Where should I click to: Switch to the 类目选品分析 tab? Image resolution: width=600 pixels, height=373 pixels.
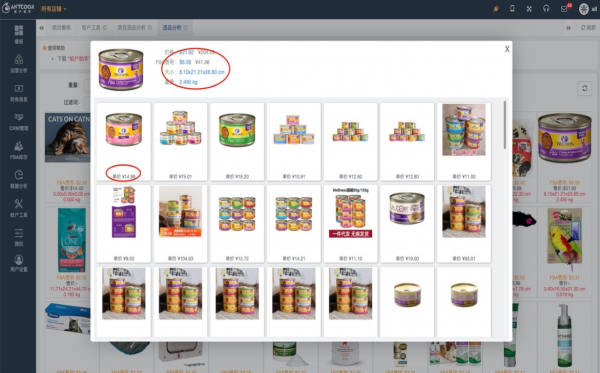pos(134,28)
